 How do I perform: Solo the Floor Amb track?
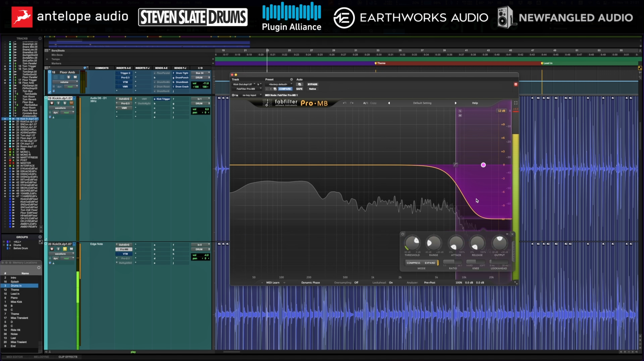coord(68,77)
